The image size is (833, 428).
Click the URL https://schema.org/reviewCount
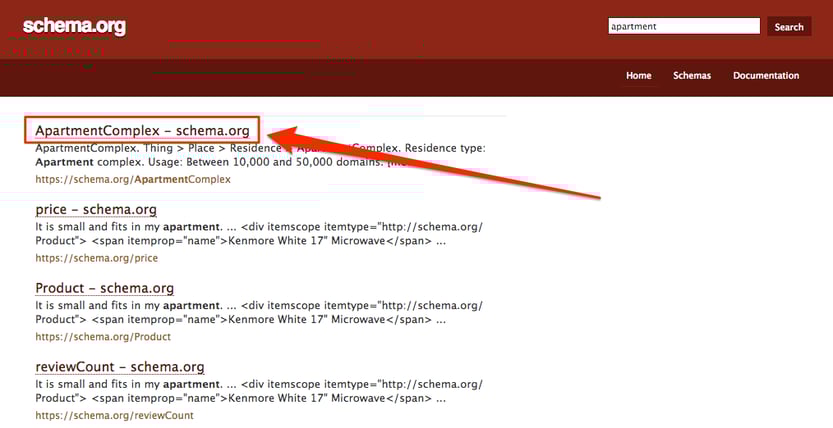point(114,415)
